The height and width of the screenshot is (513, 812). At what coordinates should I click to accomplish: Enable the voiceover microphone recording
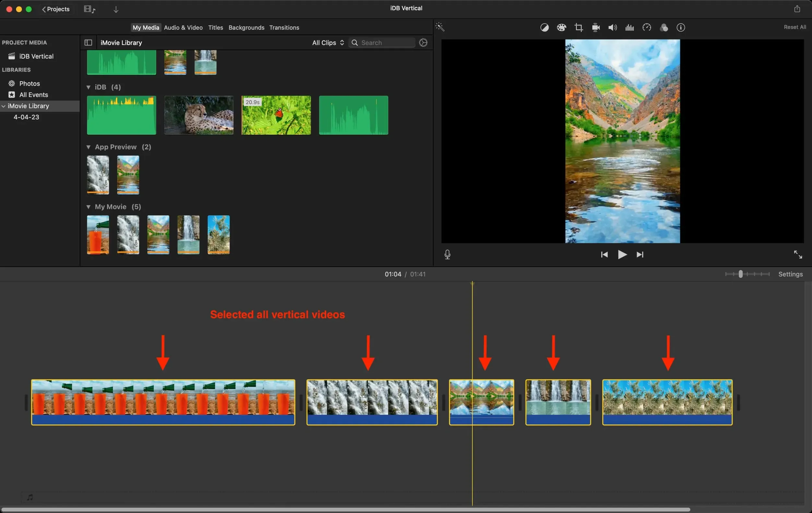[x=447, y=255]
